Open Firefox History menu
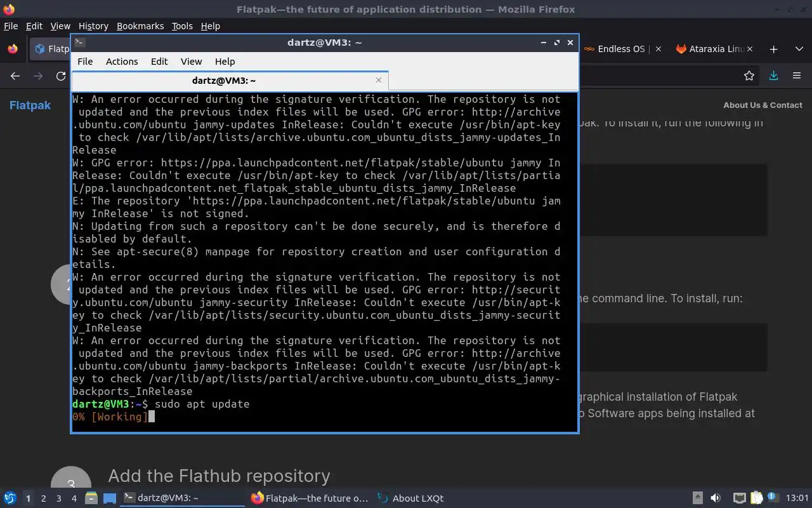The image size is (812, 508). coord(93,26)
